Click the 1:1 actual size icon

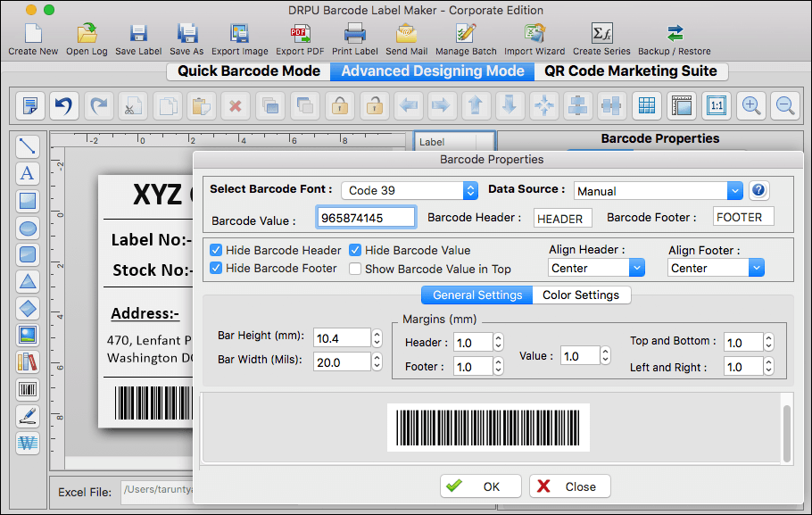tap(717, 105)
